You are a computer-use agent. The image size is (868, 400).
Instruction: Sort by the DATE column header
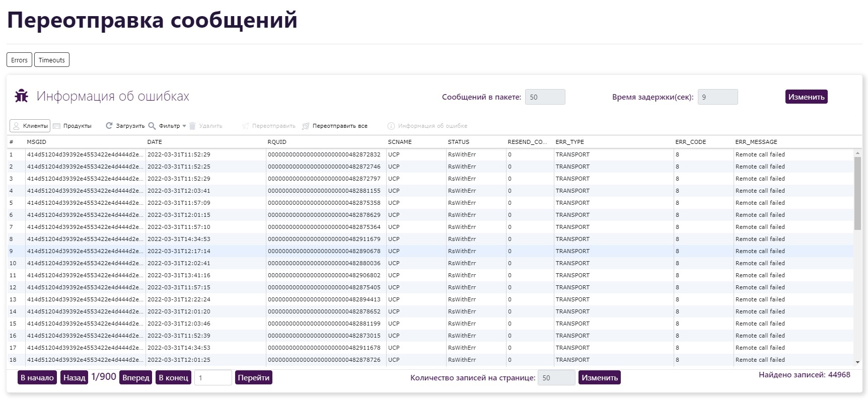pos(155,142)
